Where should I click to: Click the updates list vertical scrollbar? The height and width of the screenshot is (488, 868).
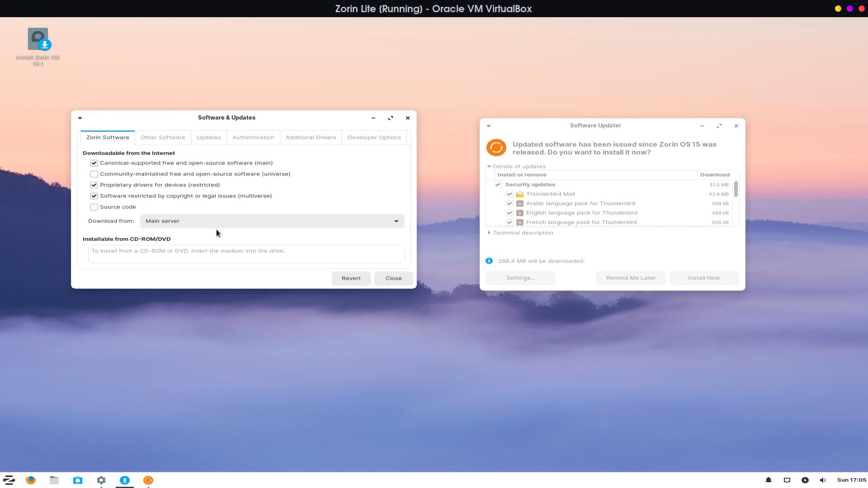click(x=736, y=189)
